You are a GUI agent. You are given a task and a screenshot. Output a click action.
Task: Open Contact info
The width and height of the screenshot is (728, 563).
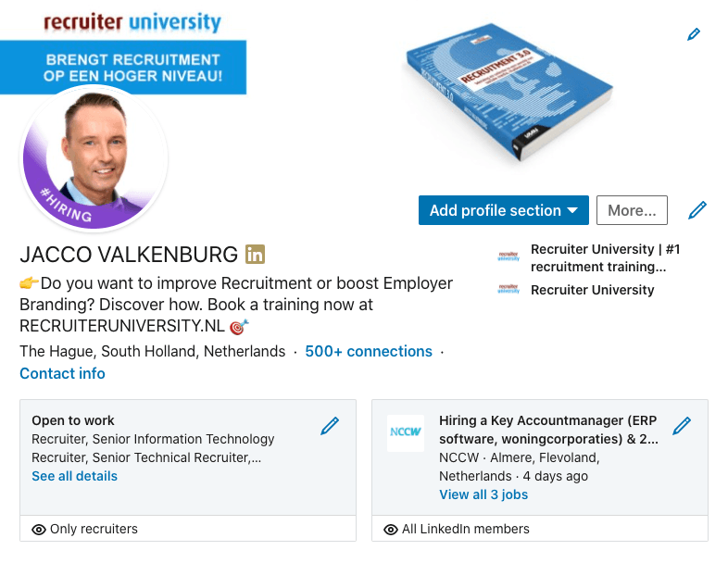62,374
